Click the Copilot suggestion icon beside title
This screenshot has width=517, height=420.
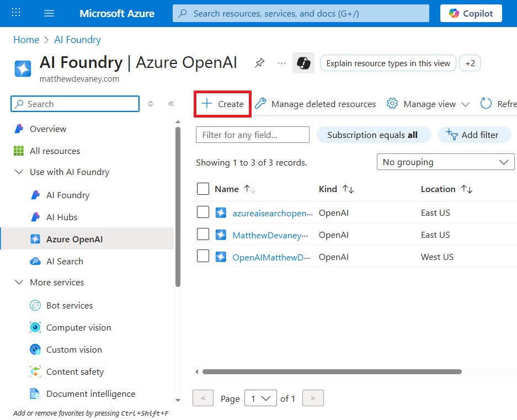tap(303, 63)
